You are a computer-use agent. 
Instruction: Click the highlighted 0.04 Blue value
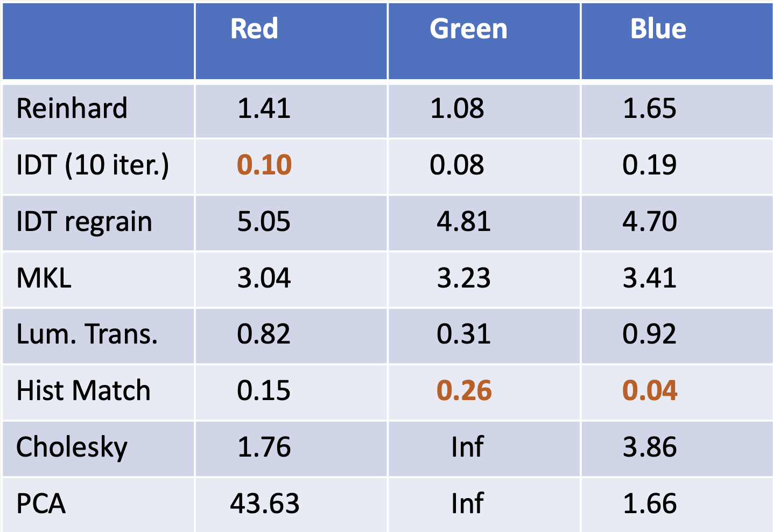(650, 390)
